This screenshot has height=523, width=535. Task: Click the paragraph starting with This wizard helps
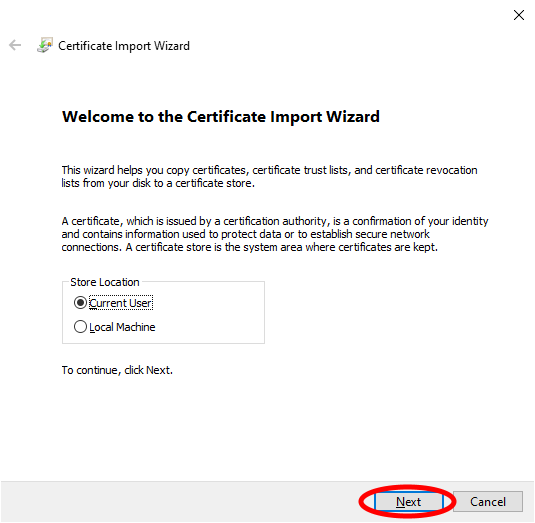point(269,176)
